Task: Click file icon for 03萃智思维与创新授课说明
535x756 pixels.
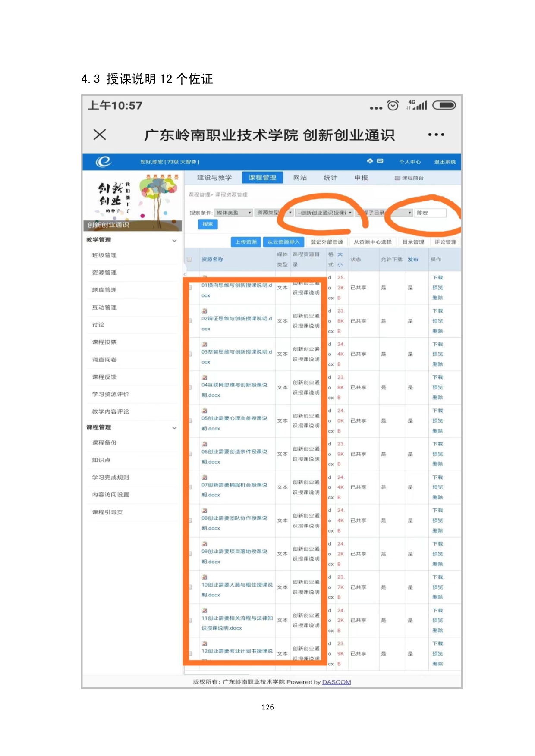Action: [x=205, y=344]
